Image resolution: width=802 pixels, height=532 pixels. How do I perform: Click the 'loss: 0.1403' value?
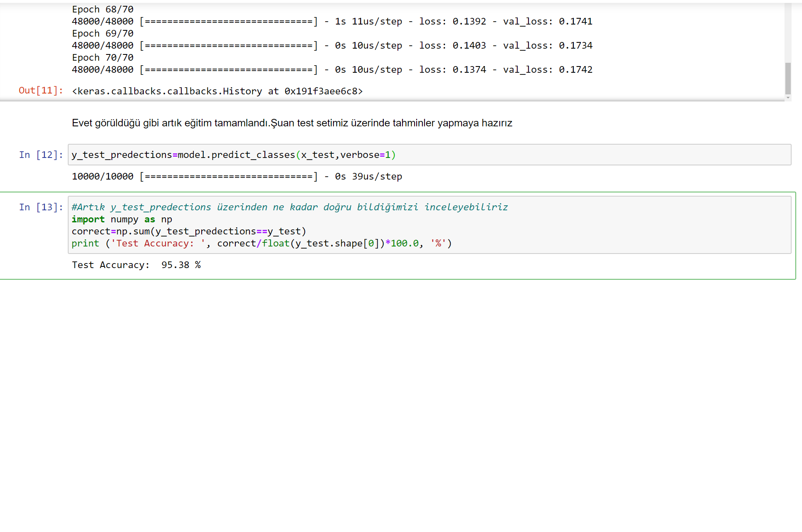point(452,45)
